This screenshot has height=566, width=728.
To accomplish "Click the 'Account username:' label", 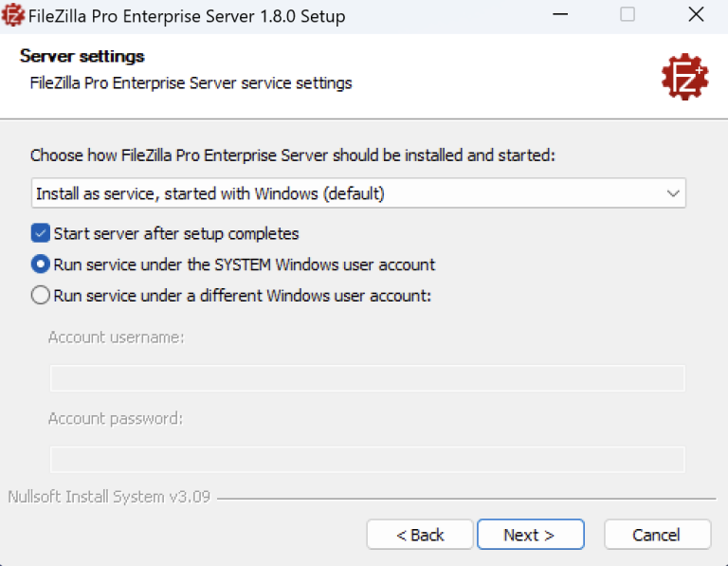I will coord(116,338).
